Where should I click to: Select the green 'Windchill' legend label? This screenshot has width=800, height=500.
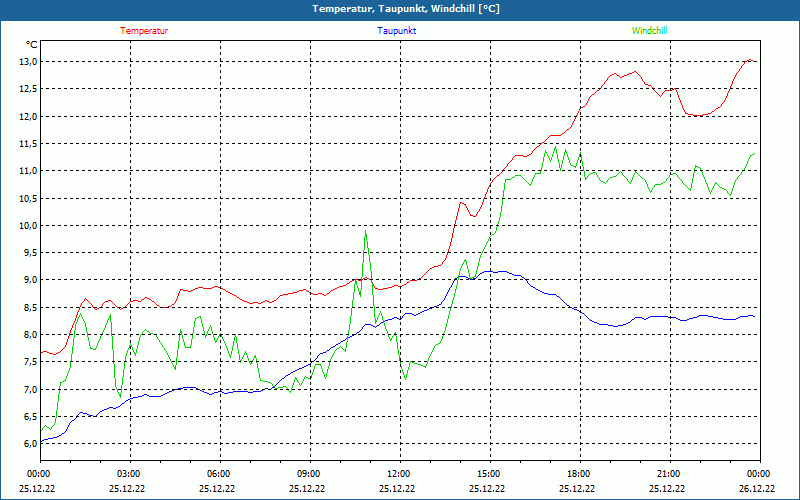649,31
